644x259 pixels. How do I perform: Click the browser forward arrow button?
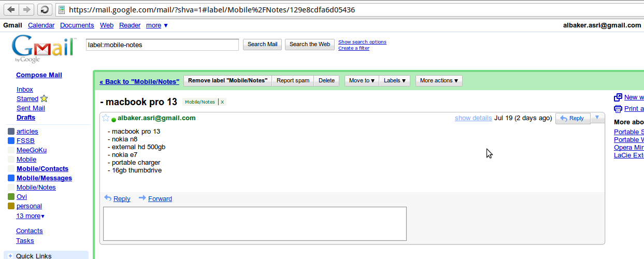(27, 9)
